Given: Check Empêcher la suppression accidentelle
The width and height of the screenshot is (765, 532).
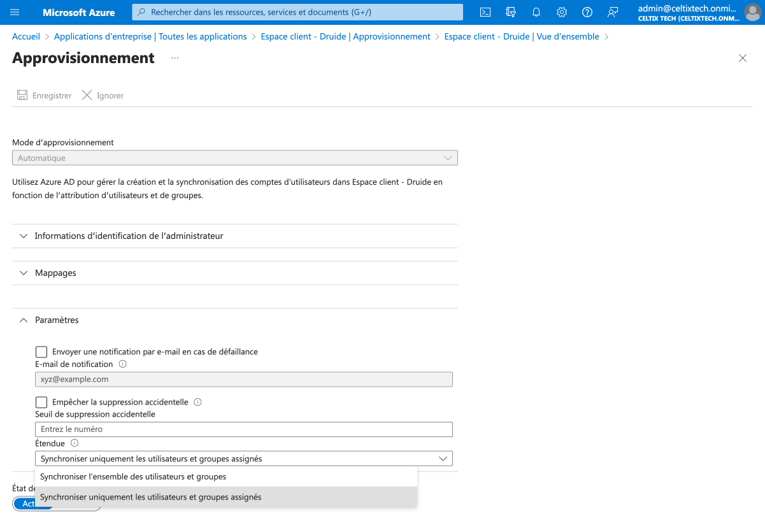Looking at the screenshot, I should click(41, 402).
